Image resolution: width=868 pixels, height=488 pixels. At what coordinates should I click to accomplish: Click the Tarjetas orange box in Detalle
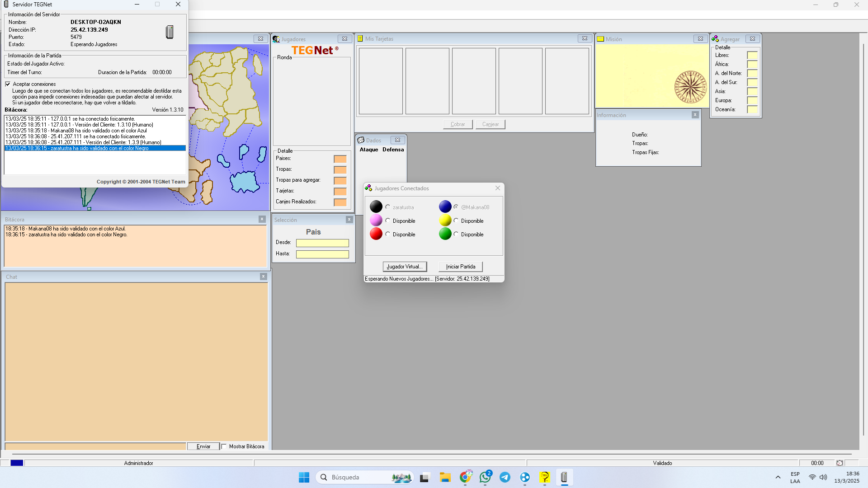tap(340, 191)
